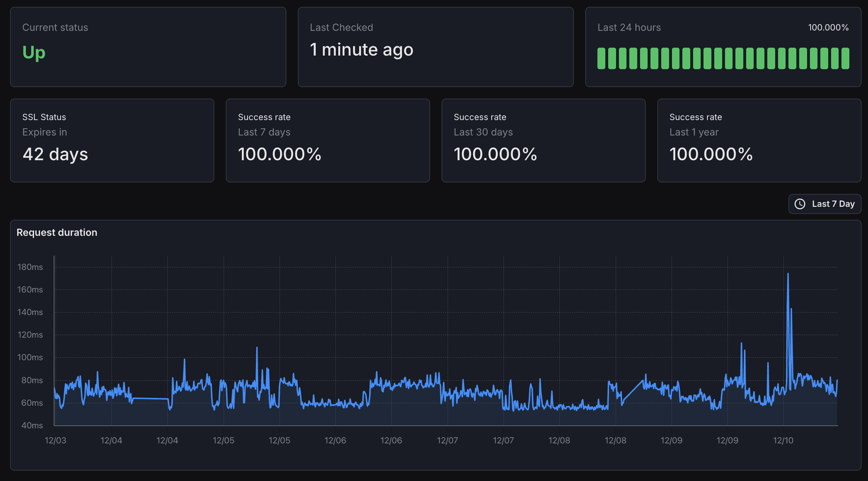The image size is (868, 481).
Task: Click the Last Checked card
Action: 435,47
